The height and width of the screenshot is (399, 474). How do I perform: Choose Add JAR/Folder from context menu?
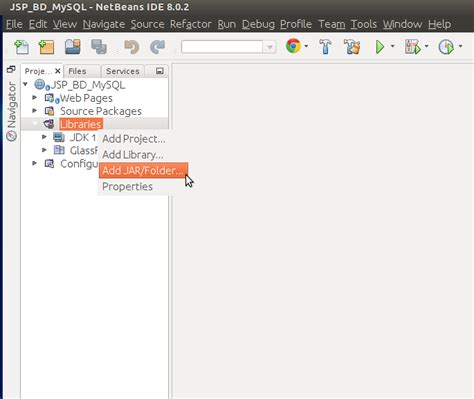143,170
